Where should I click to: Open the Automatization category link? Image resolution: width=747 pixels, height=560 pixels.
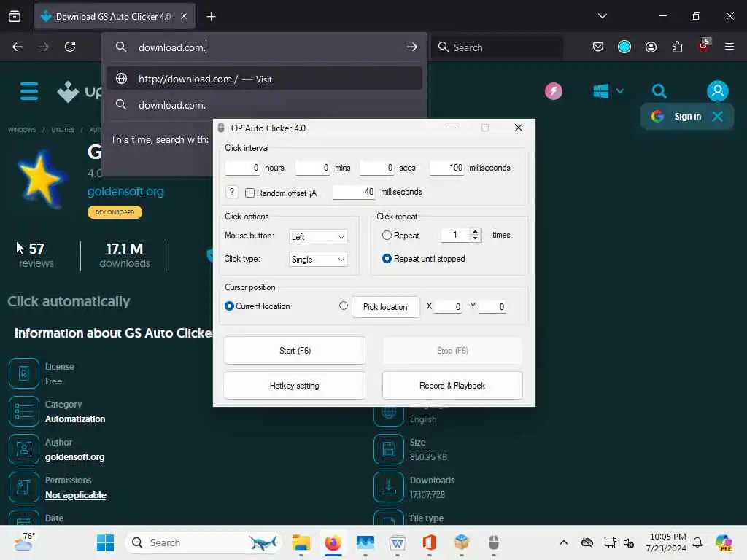pos(75,419)
